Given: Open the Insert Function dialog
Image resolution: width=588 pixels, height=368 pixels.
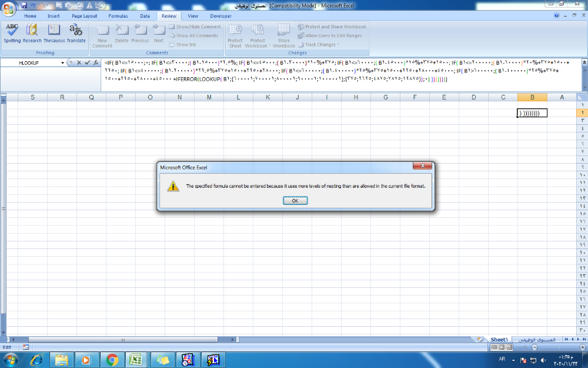Looking at the screenshot, I should point(96,63).
